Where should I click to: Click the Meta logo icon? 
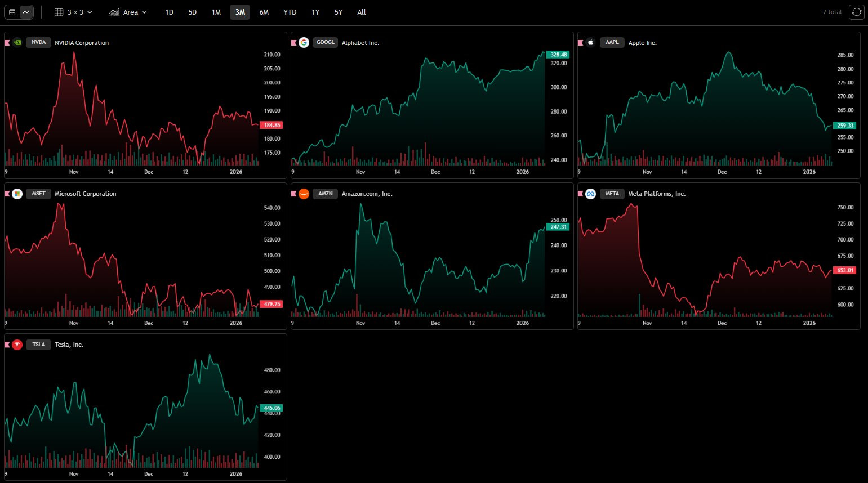point(590,194)
